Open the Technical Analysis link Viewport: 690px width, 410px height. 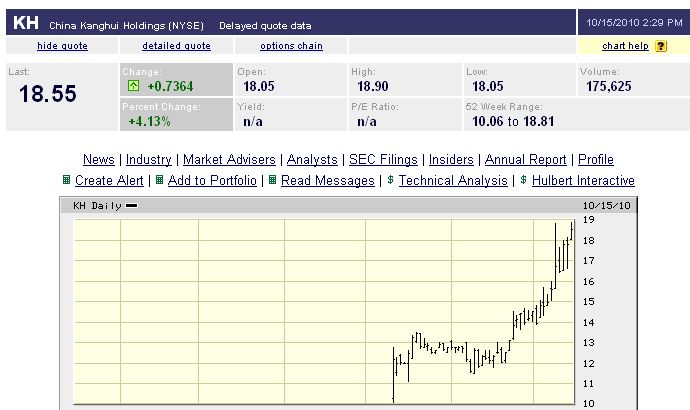[453, 180]
